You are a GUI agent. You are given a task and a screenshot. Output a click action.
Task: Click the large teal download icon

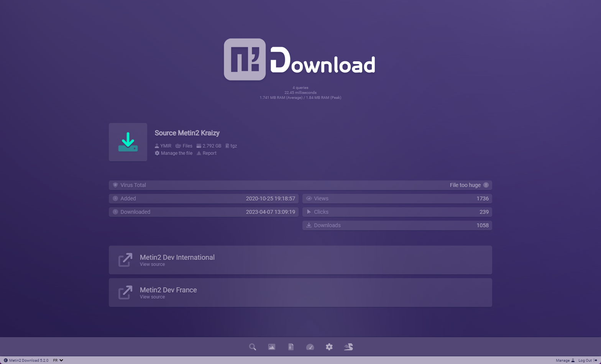(128, 142)
